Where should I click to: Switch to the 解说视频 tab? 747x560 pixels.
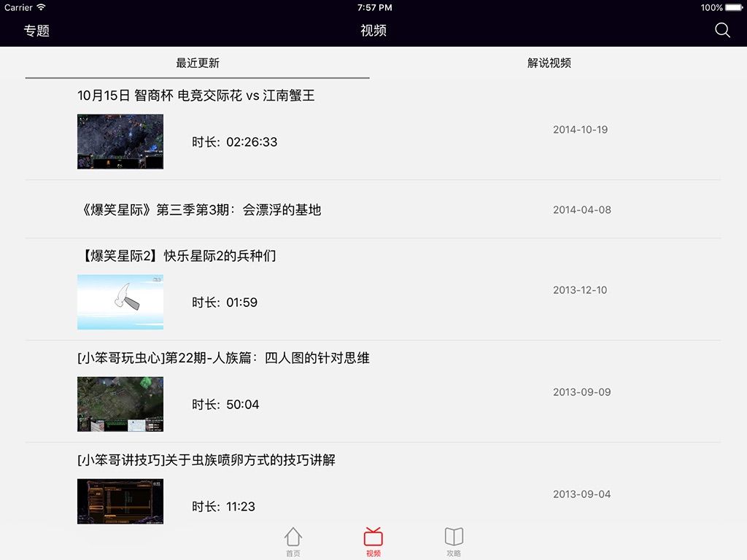[549, 63]
